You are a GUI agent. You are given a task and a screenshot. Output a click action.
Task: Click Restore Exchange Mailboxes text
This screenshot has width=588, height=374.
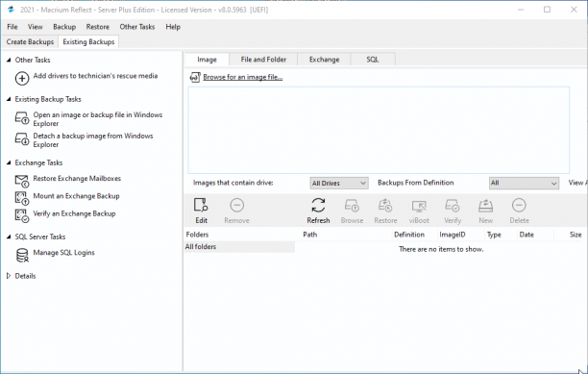[77, 179]
